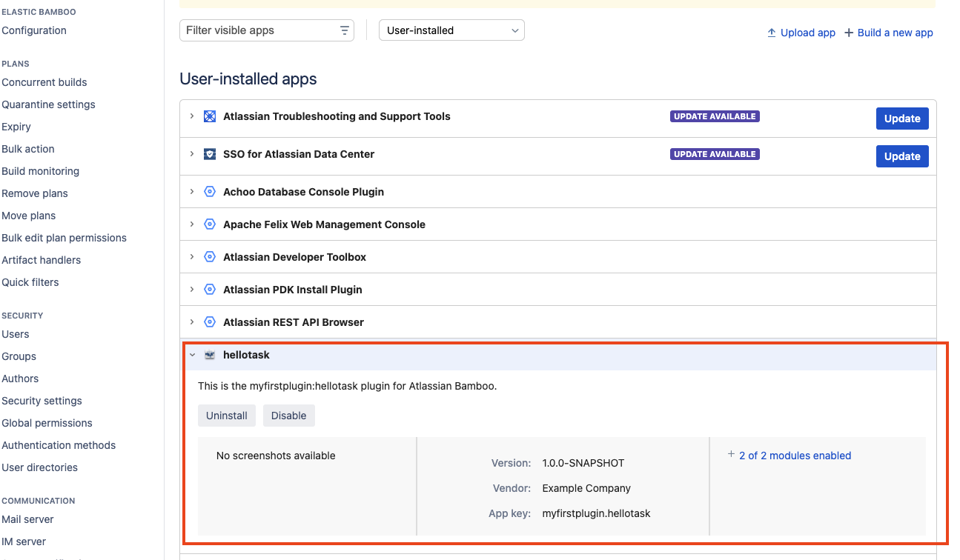Image resolution: width=960 pixels, height=560 pixels.
Task: Go to Global permissions in the sidebar
Action: [x=47, y=423]
